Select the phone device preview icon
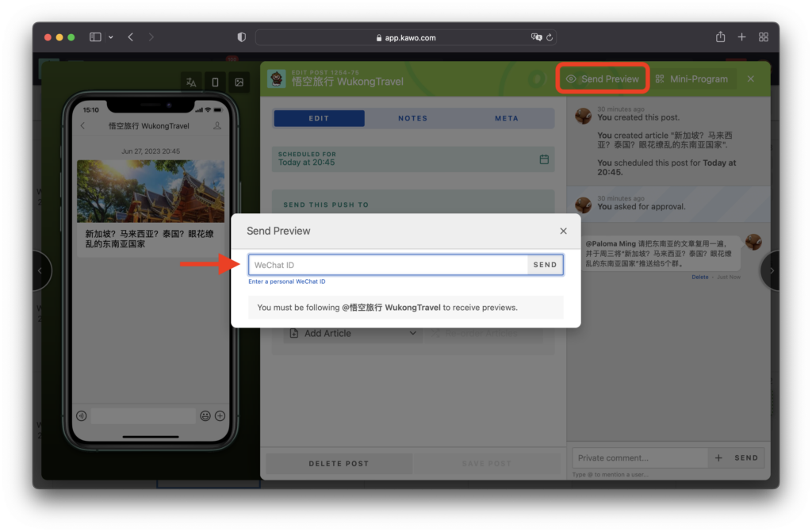812x532 pixels. click(x=215, y=82)
